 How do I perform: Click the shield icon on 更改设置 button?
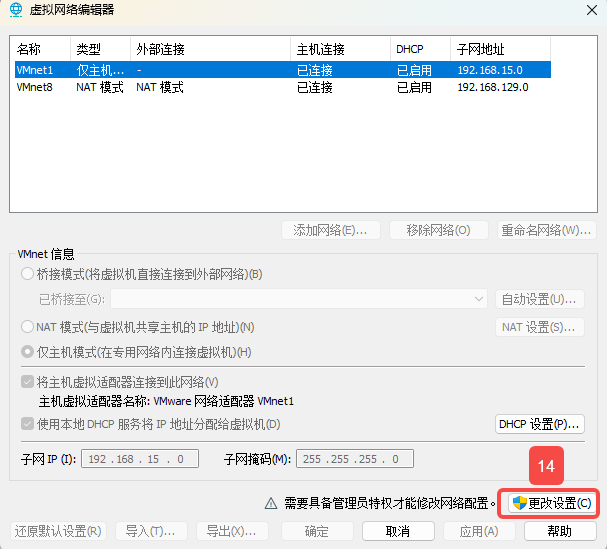(519, 503)
